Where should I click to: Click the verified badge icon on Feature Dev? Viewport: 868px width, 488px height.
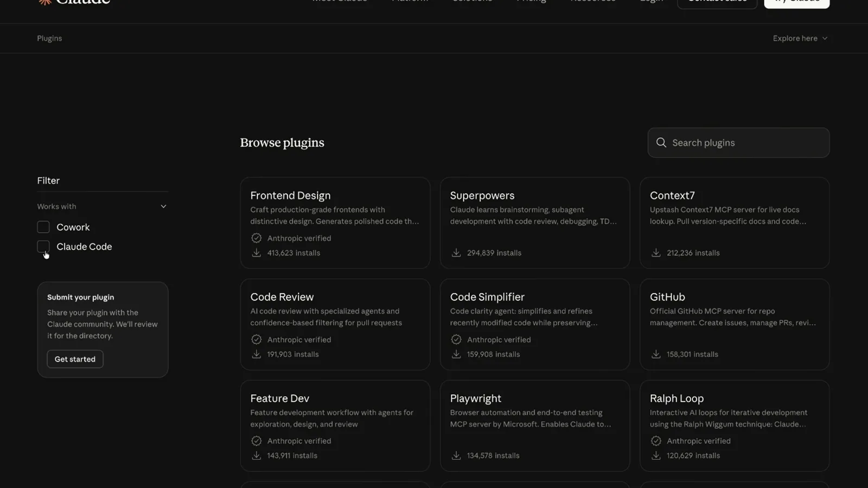257,441
